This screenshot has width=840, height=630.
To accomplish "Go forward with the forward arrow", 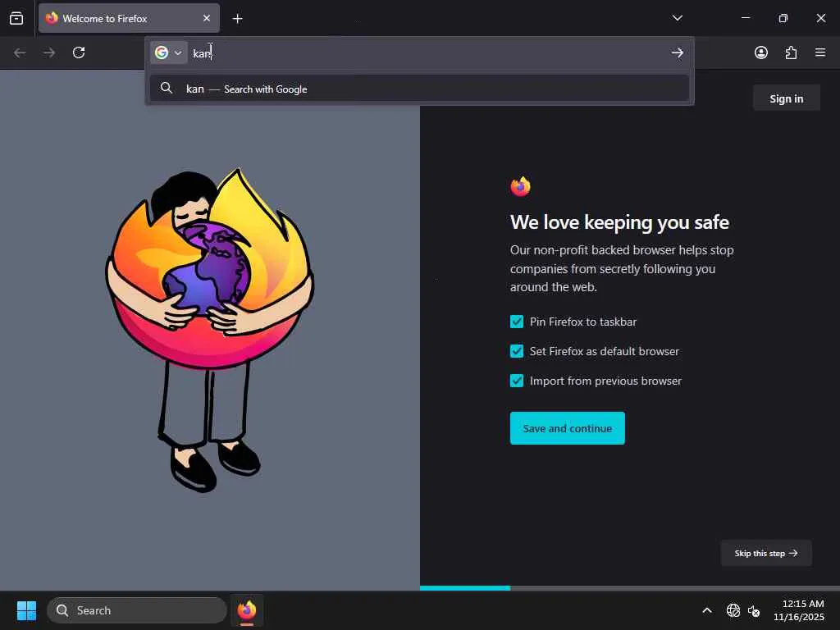I will [x=49, y=52].
